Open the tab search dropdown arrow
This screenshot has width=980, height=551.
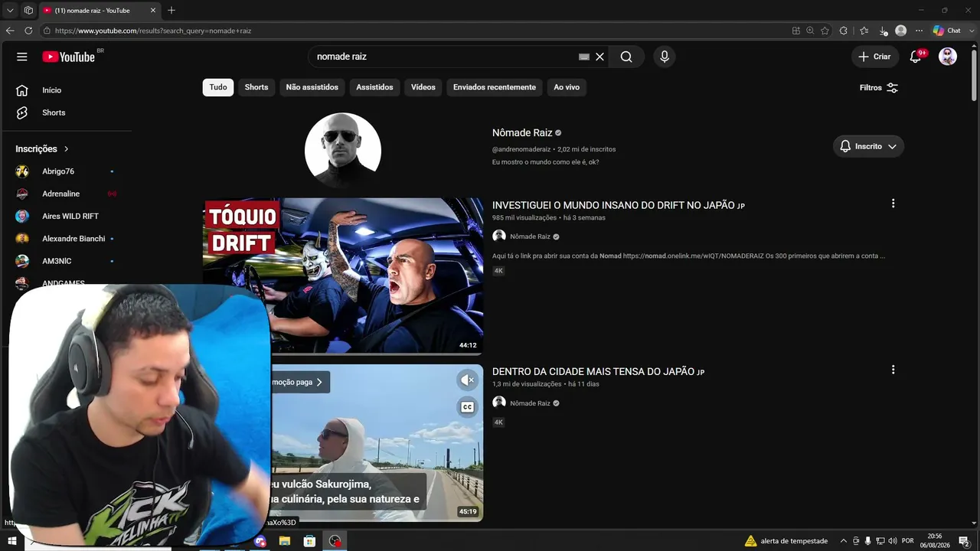pyautogui.click(x=10, y=11)
